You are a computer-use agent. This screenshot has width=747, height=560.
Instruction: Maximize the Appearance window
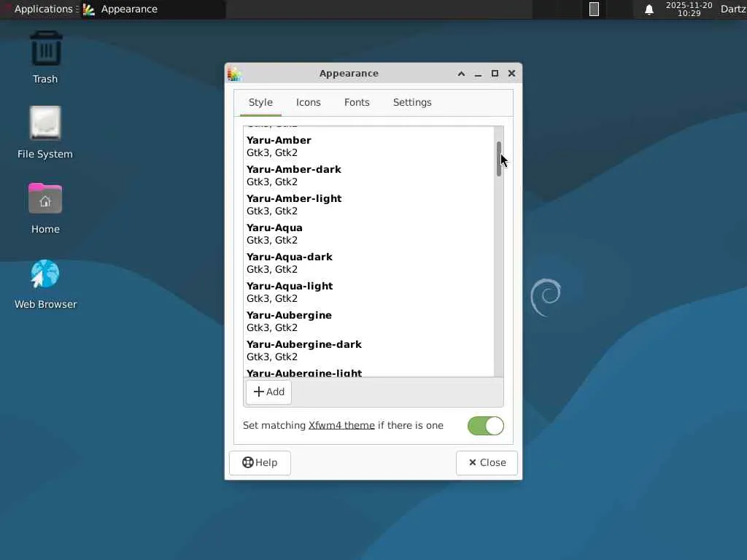(x=495, y=74)
